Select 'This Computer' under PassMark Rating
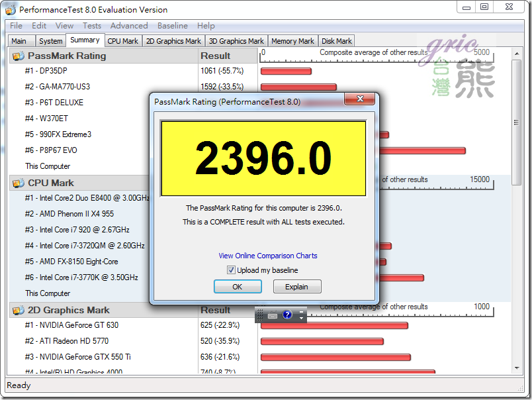 (x=48, y=166)
